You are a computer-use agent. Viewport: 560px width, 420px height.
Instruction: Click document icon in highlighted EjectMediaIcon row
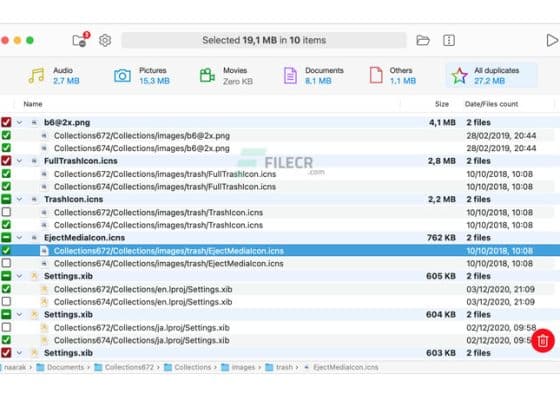(x=44, y=251)
